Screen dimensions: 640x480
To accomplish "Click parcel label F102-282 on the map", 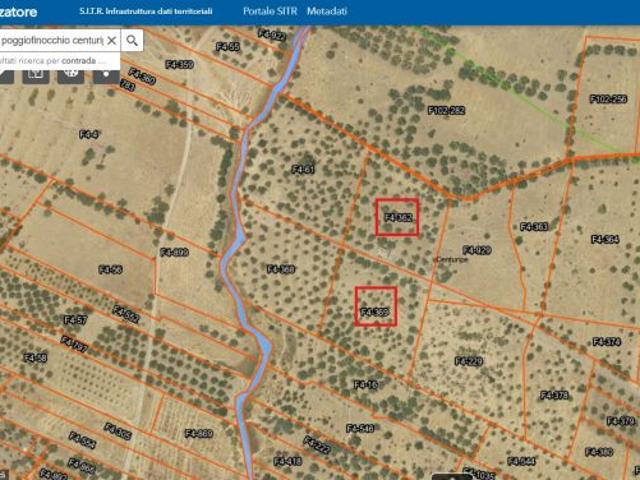I will (446, 110).
